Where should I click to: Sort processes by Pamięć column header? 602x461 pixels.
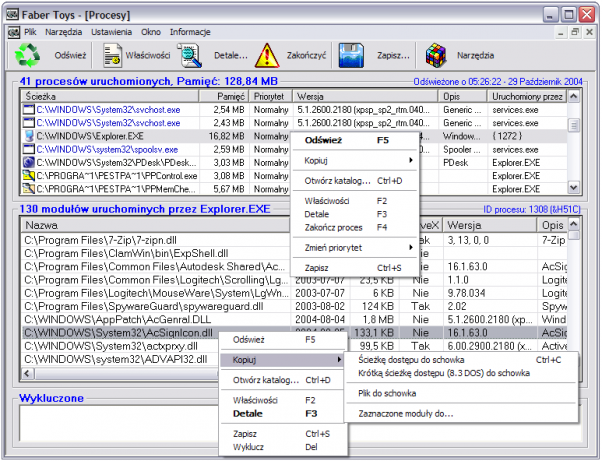click(224, 96)
